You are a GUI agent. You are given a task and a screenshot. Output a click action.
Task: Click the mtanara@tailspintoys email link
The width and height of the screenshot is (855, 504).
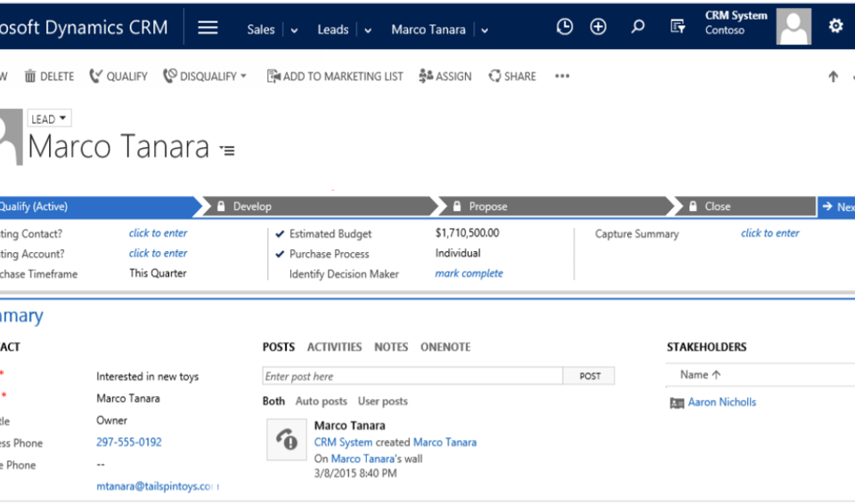(158, 486)
